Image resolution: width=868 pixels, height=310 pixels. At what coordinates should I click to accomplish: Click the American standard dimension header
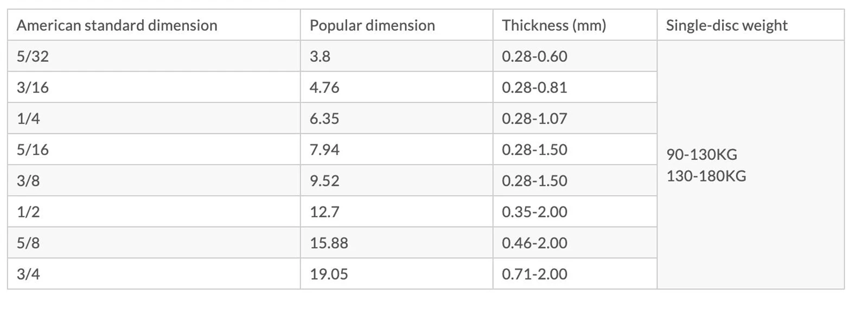154,25
